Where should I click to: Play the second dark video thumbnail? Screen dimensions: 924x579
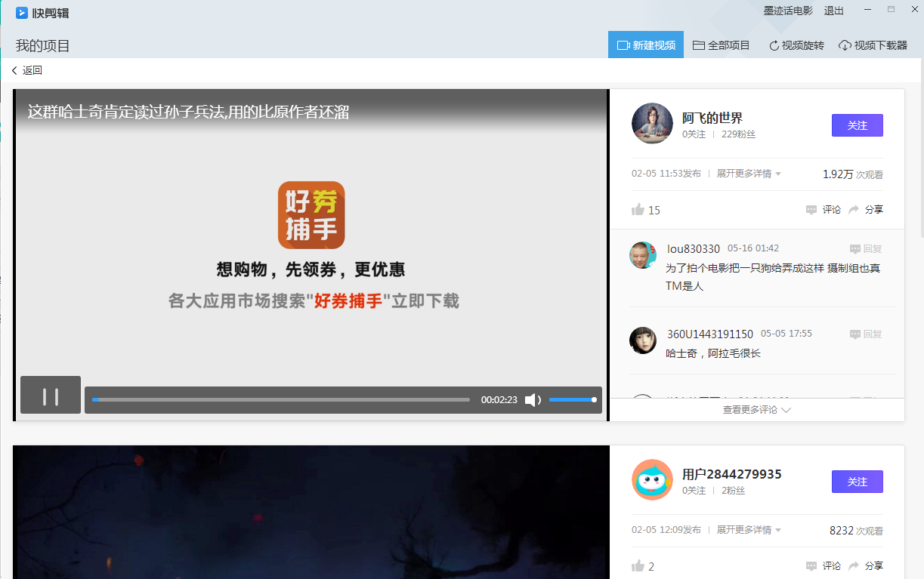pyautogui.click(x=311, y=512)
